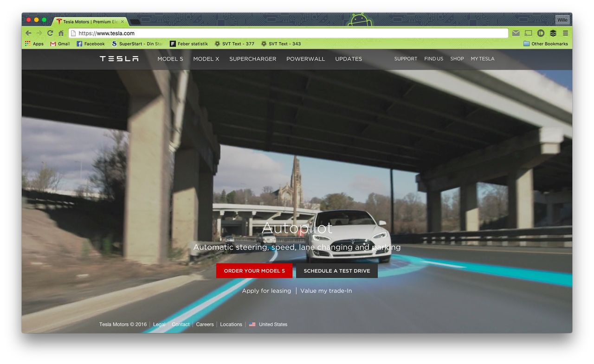Open Locations footer link
The image size is (594, 364).
(x=231, y=325)
